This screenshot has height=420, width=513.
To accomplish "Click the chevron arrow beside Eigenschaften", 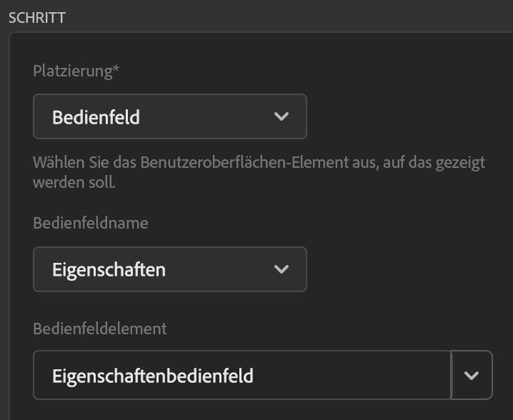I will [282, 269].
